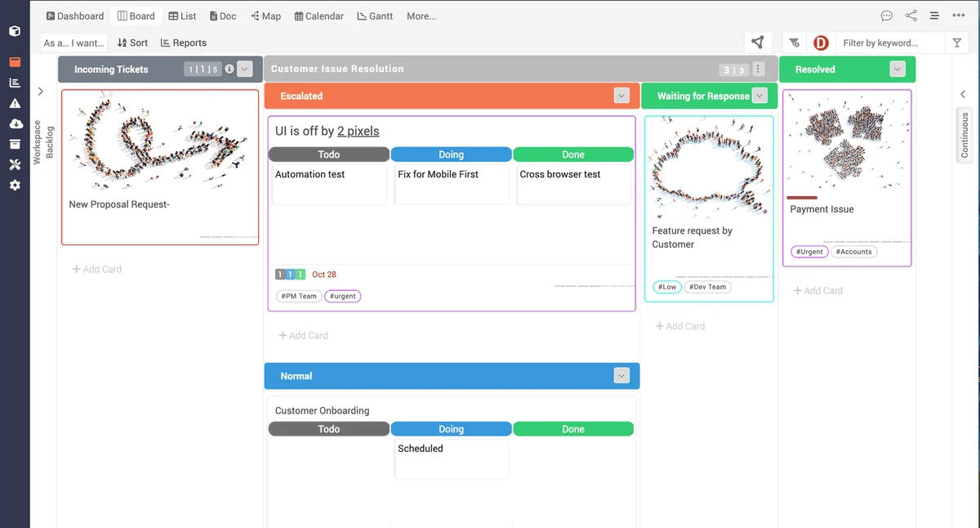Click the cube logo icon in sidebar
The width and height of the screenshot is (980, 528).
click(x=15, y=31)
